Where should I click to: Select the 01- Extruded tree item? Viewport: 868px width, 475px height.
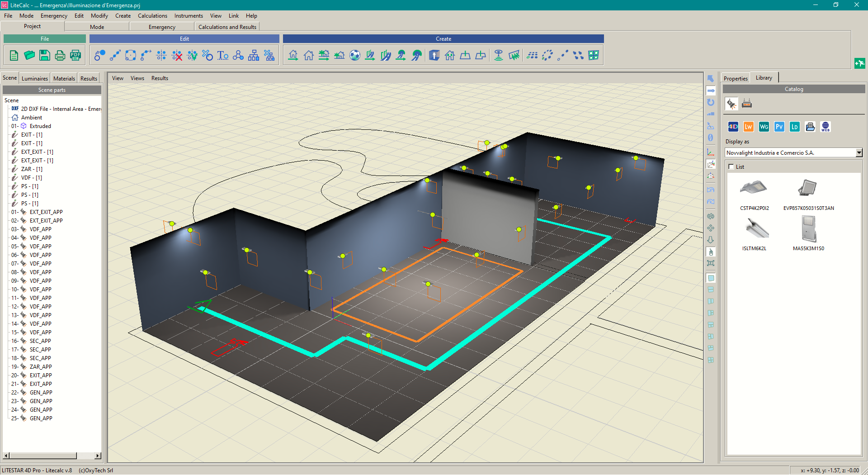tap(31, 126)
